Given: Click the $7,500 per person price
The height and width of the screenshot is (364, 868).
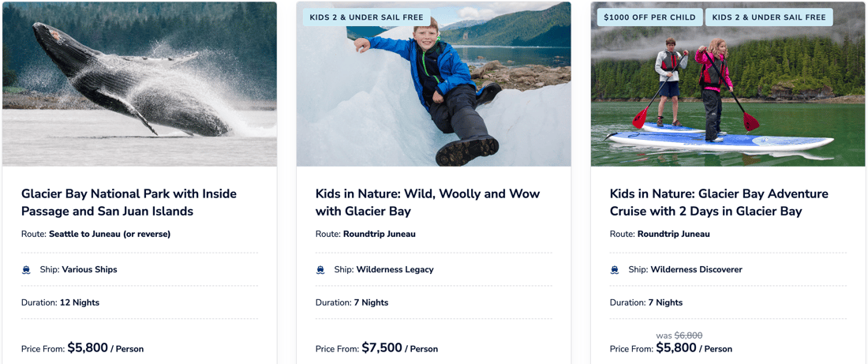Looking at the screenshot, I should [382, 348].
